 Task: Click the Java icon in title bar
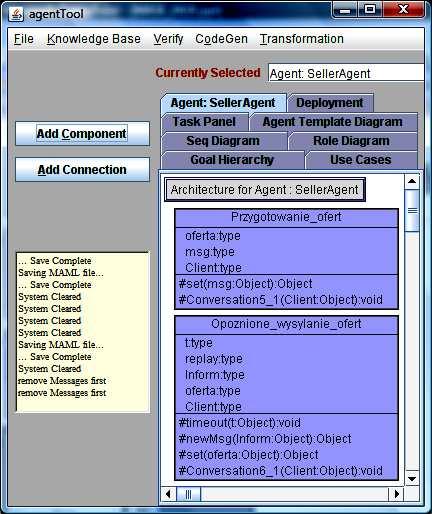pyautogui.click(x=16, y=14)
